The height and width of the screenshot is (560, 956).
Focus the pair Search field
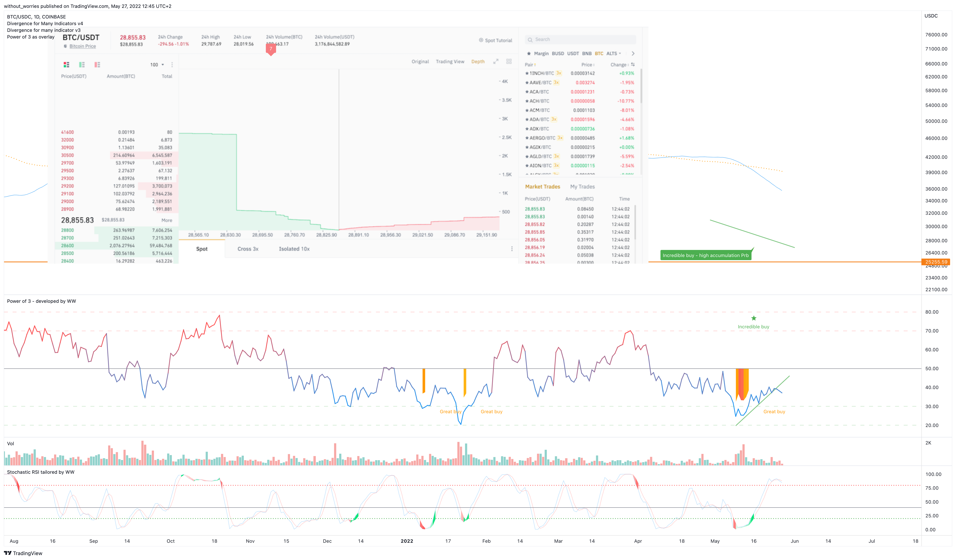coord(580,39)
